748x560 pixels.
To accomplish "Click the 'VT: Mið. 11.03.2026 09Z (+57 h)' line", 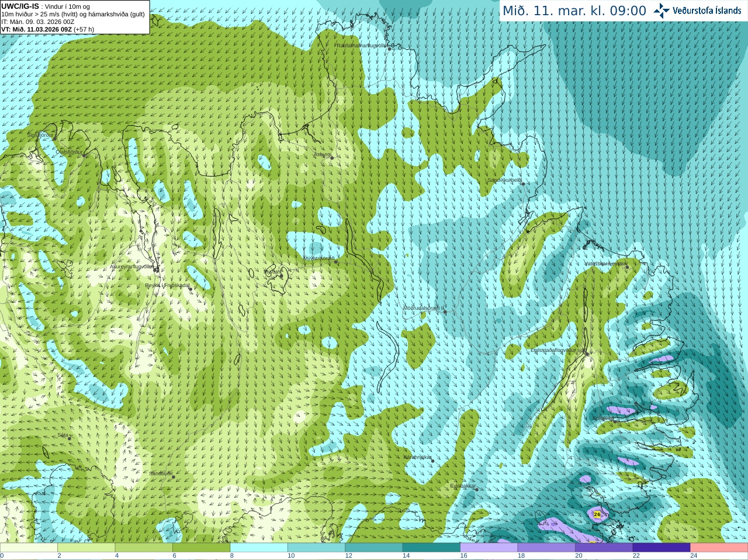I will (47, 29).
